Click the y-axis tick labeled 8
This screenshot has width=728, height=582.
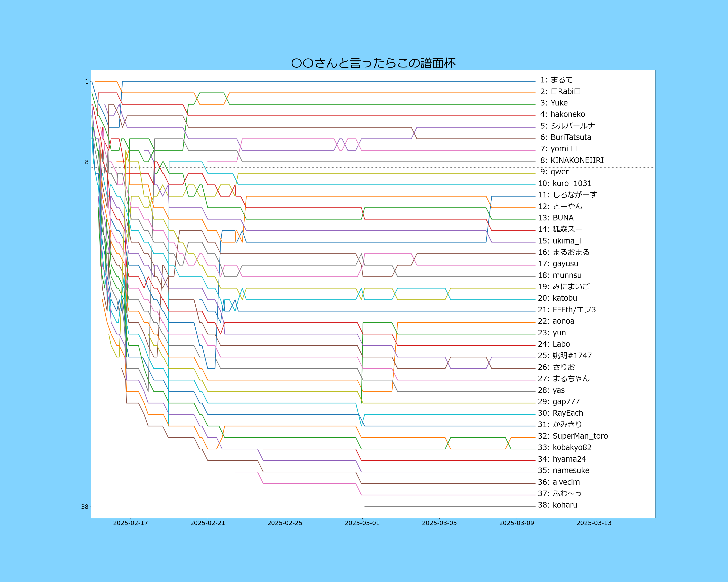coord(87,162)
